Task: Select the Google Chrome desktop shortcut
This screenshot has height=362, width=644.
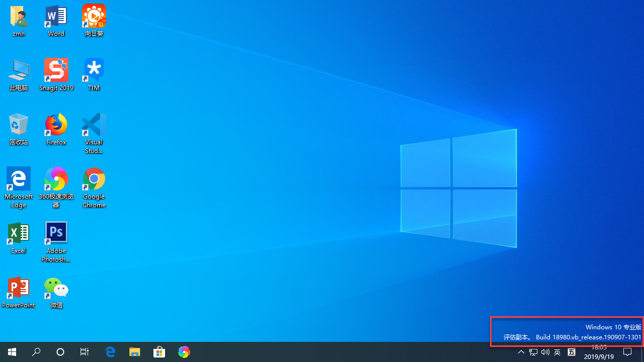Action: point(94,188)
